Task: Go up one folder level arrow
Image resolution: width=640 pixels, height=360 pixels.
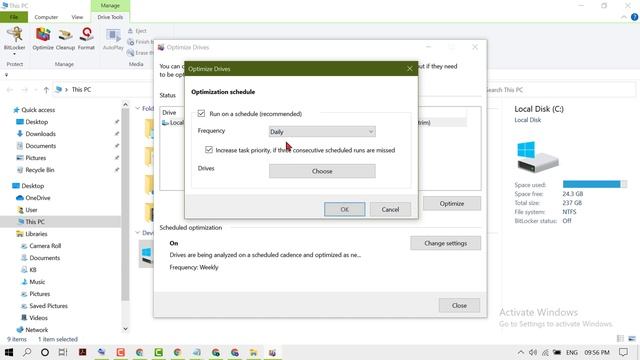Action: 46,90
